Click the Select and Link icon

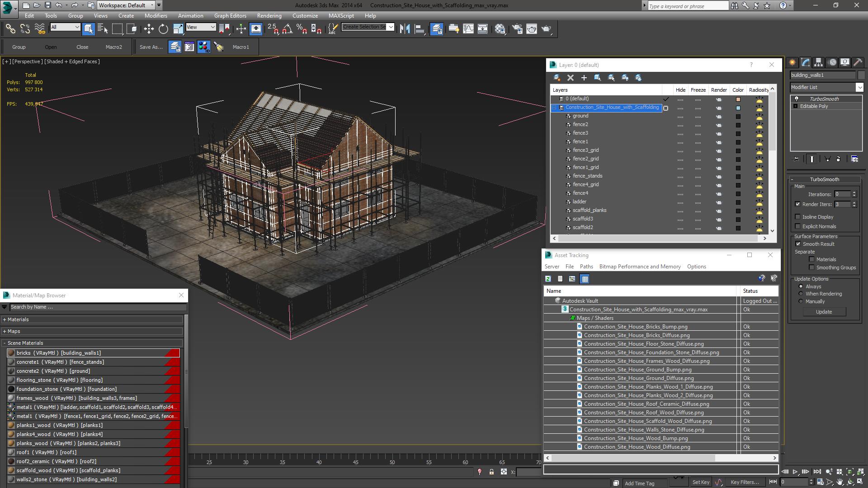10,29
